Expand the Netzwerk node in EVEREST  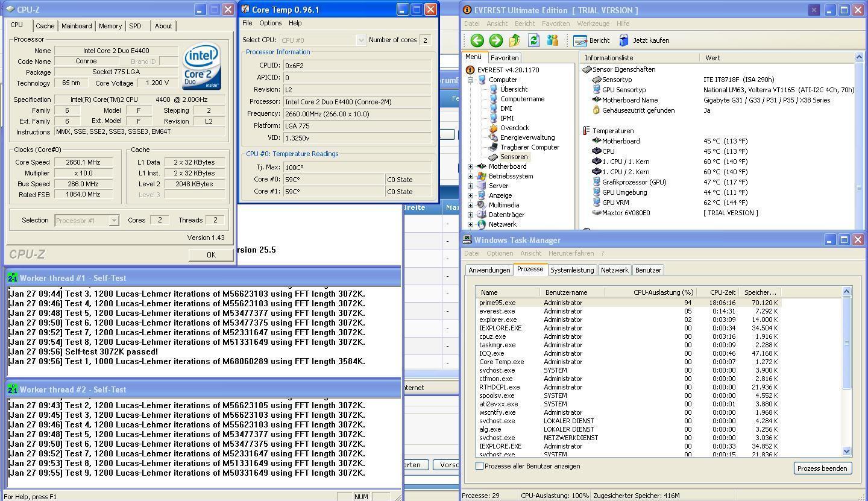click(471, 224)
